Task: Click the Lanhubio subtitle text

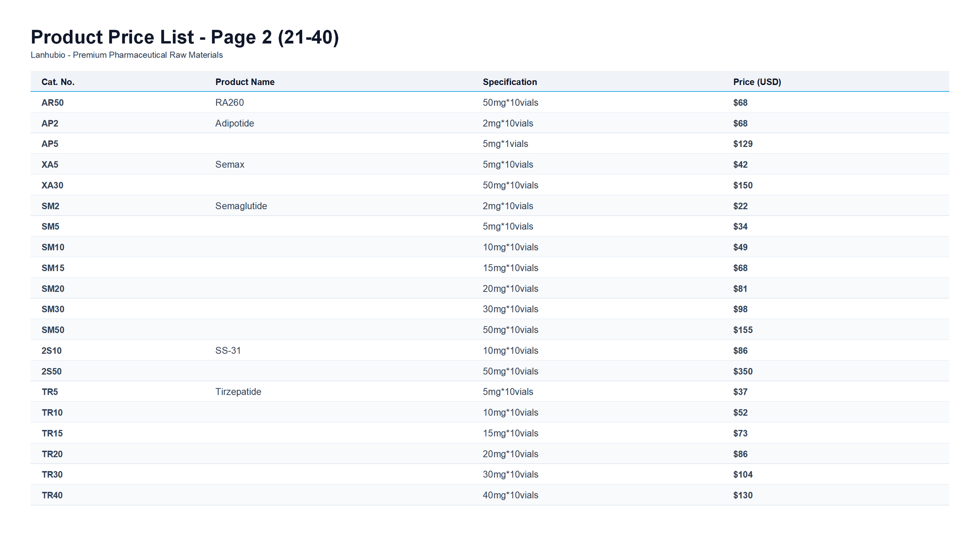Action: pos(127,55)
